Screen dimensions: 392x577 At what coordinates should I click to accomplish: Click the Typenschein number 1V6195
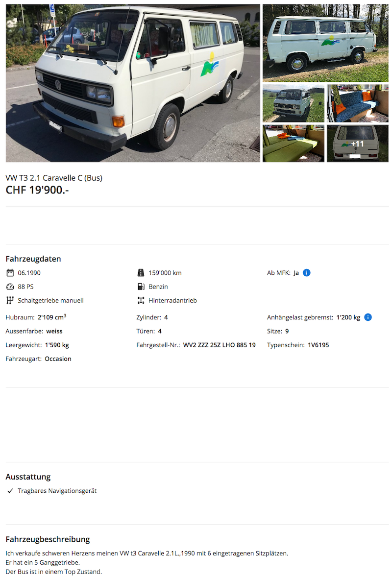click(x=318, y=345)
